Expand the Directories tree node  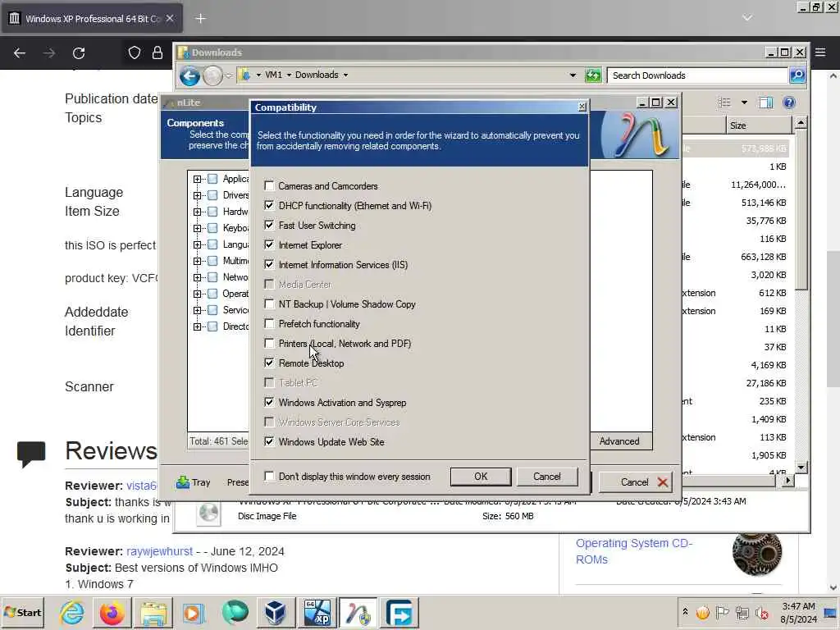[197, 326]
